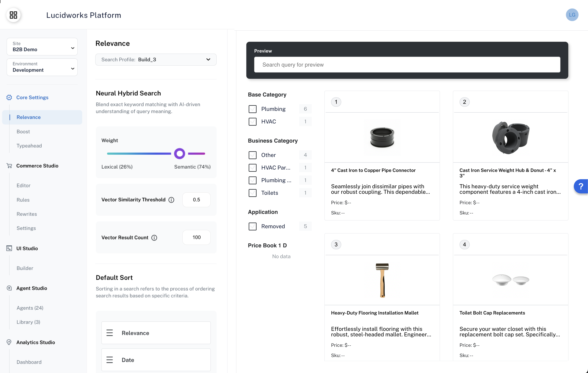This screenshot has height=373, width=588.
Task: Check the HVAC Par... business category box
Action: [252, 168]
